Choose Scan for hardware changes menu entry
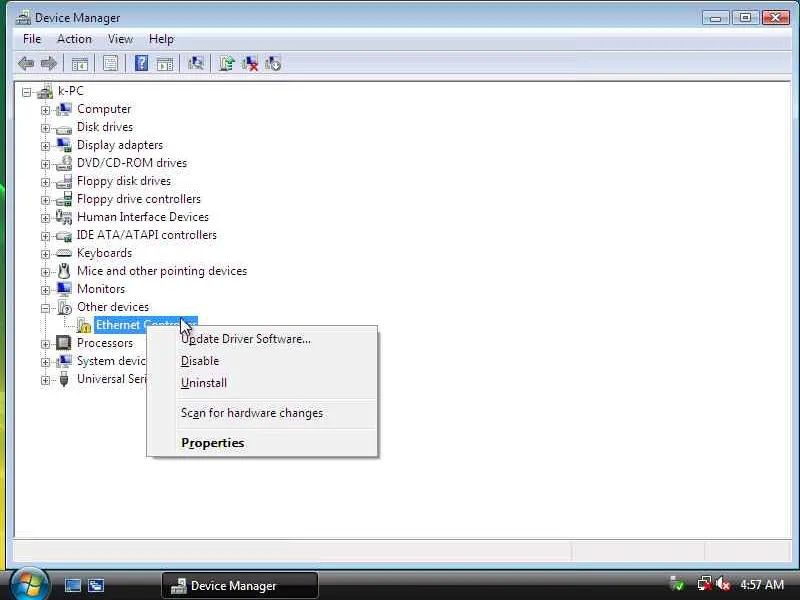The image size is (800, 600). [x=262, y=413]
